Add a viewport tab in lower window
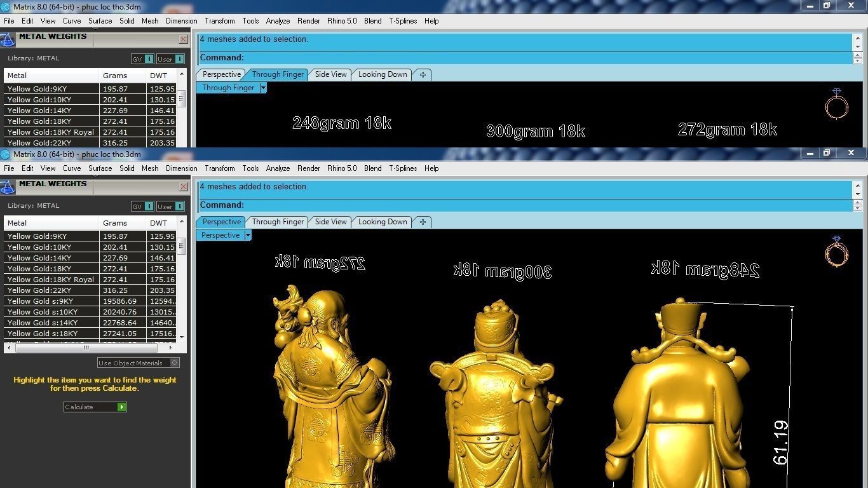Screen dimensions: 868x488 [423, 222]
